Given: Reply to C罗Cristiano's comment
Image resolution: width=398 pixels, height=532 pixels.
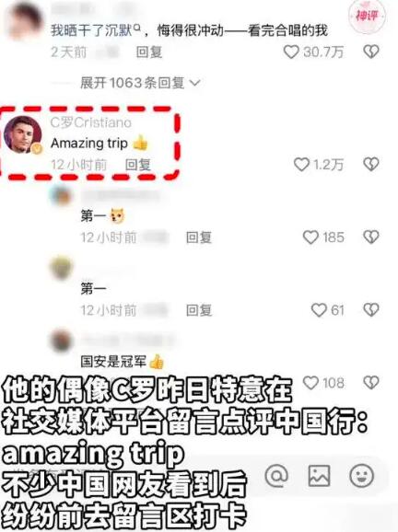Looking at the screenshot, I should (x=138, y=165).
